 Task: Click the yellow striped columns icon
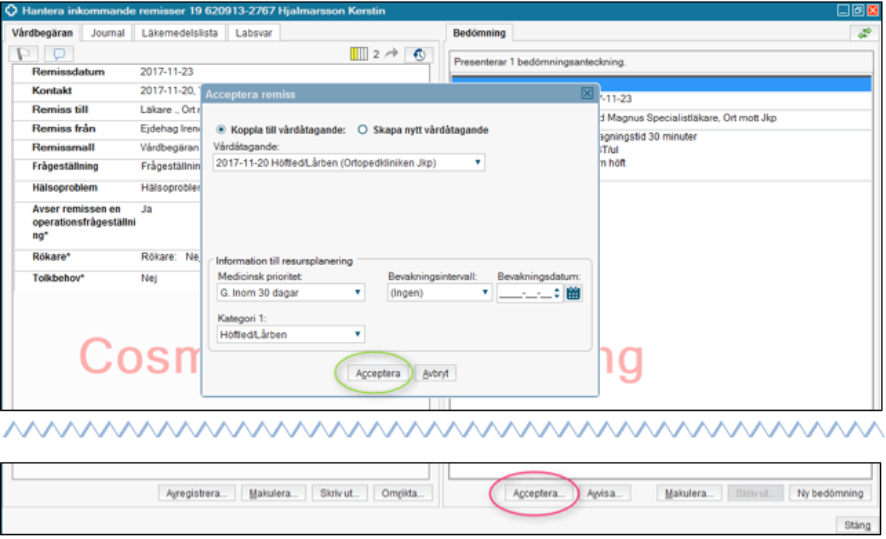pos(360,54)
